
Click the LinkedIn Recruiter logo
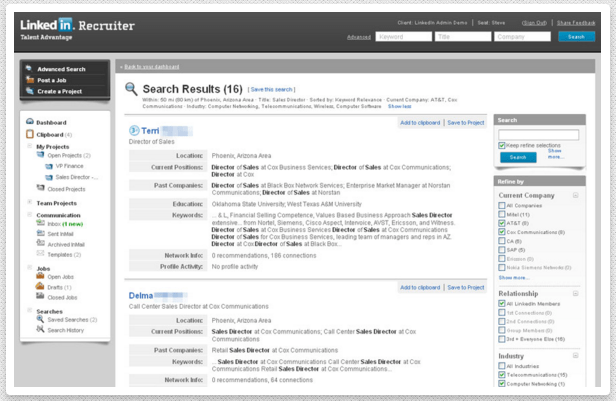(77, 26)
